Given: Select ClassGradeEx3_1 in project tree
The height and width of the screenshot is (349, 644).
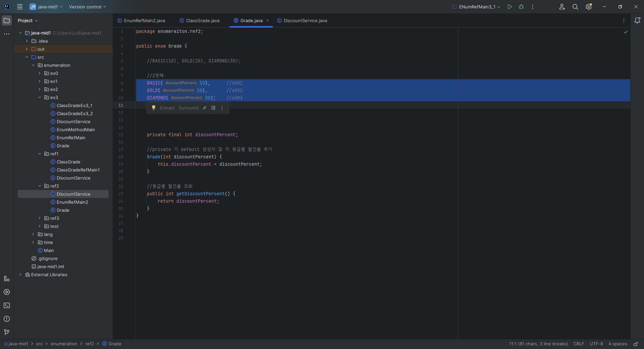Looking at the screenshot, I should [x=74, y=105].
